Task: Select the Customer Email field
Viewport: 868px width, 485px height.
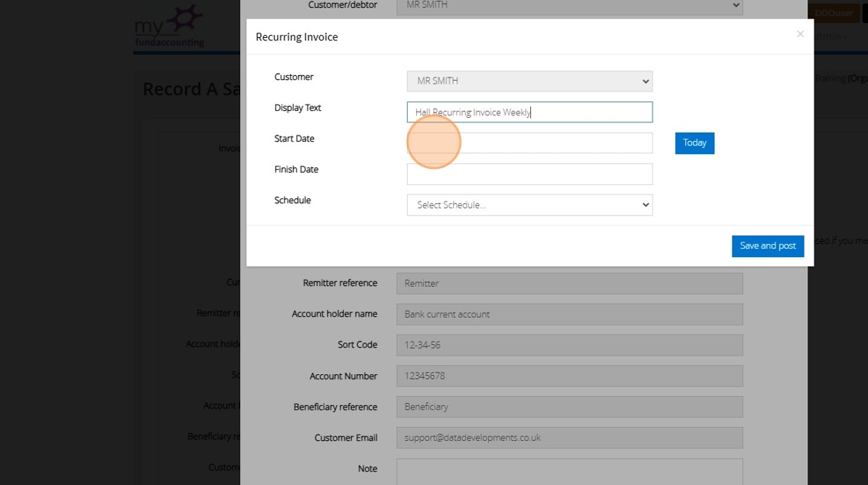Action: click(569, 439)
